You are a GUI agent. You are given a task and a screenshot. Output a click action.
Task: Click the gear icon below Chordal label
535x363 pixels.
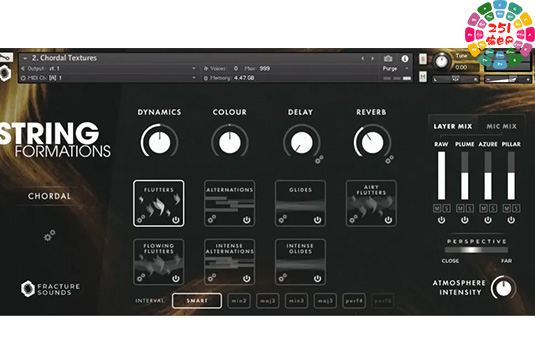(49, 235)
